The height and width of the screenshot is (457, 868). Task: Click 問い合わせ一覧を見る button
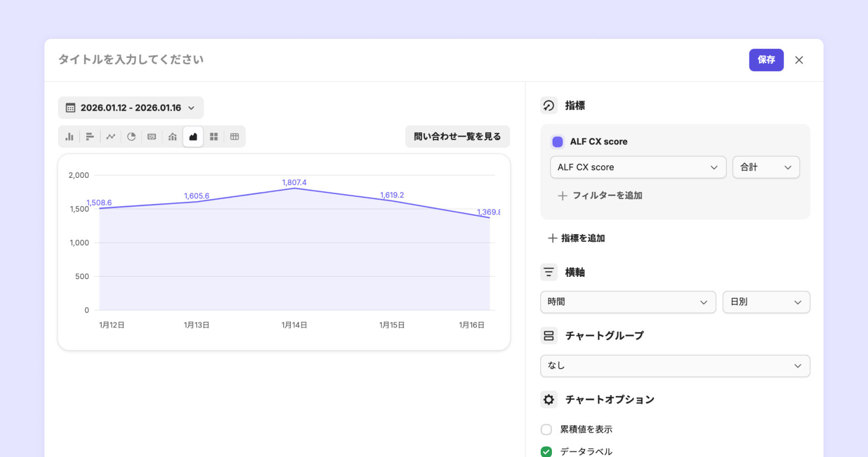457,137
